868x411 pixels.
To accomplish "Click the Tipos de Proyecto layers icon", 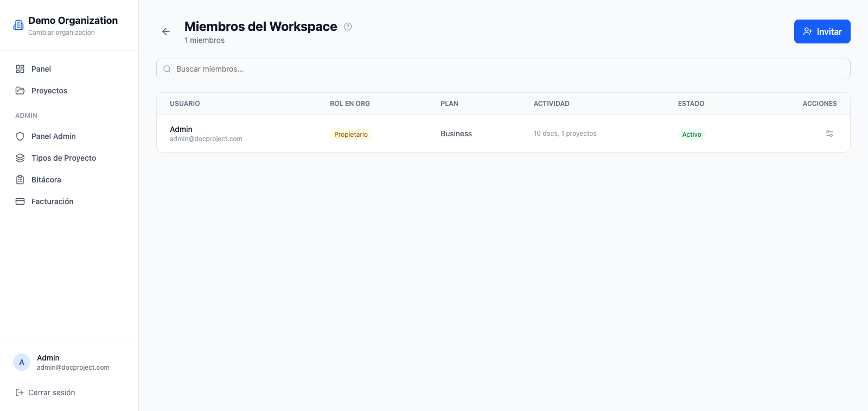I will point(20,158).
